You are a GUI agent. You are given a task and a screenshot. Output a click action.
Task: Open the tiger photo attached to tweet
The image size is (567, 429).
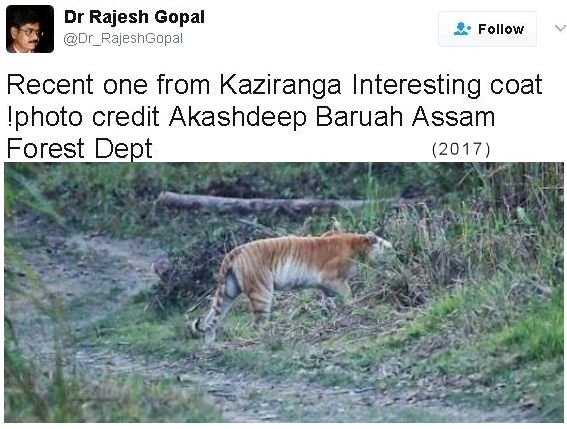(284, 292)
